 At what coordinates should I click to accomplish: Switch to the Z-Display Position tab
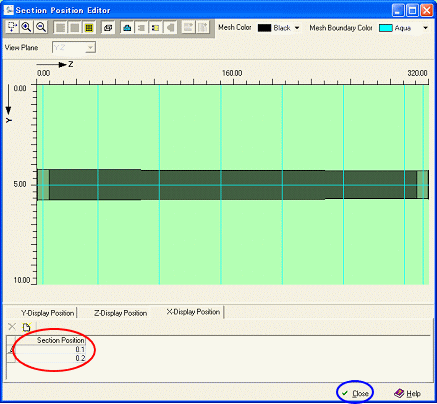click(x=120, y=313)
